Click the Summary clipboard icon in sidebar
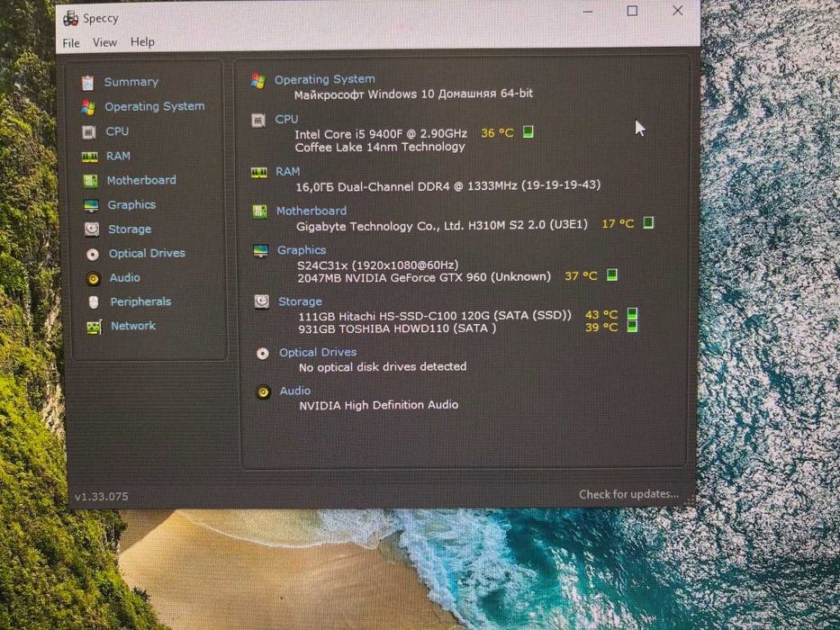 click(x=87, y=83)
